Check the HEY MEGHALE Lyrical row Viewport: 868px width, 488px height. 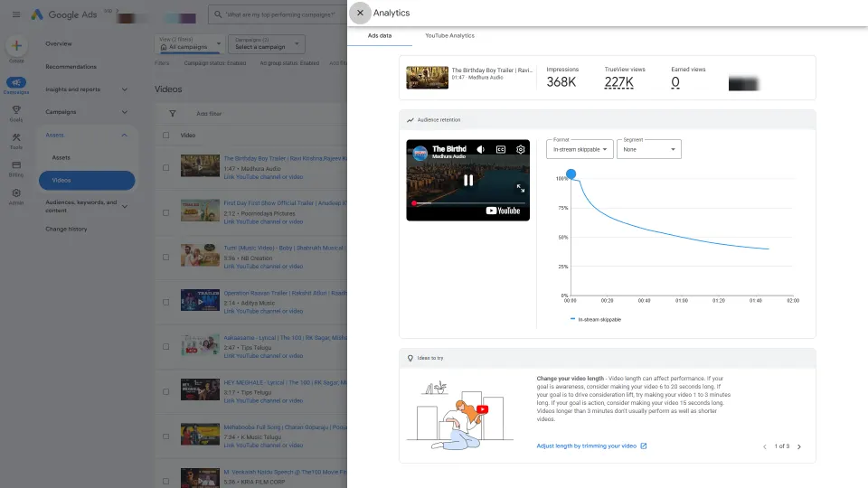(165, 391)
